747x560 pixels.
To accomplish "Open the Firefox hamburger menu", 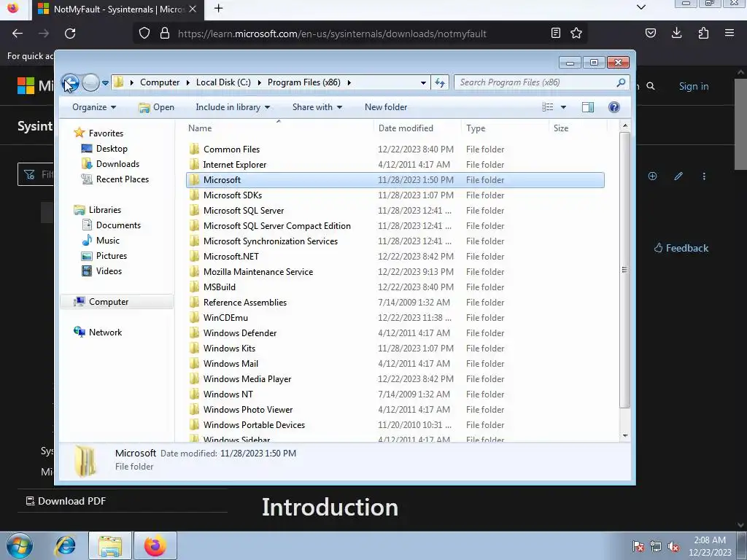I will tap(729, 34).
